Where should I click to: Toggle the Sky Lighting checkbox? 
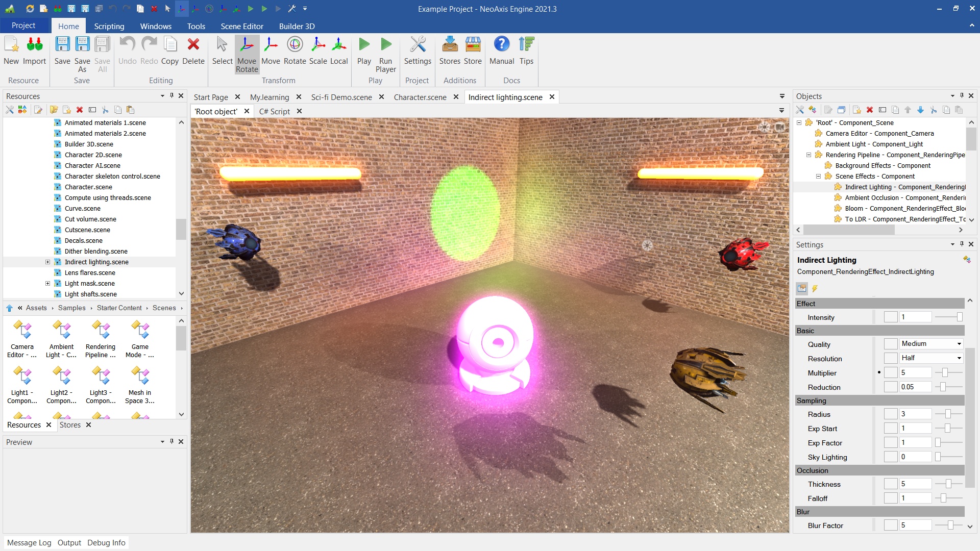pyautogui.click(x=891, y=457)
